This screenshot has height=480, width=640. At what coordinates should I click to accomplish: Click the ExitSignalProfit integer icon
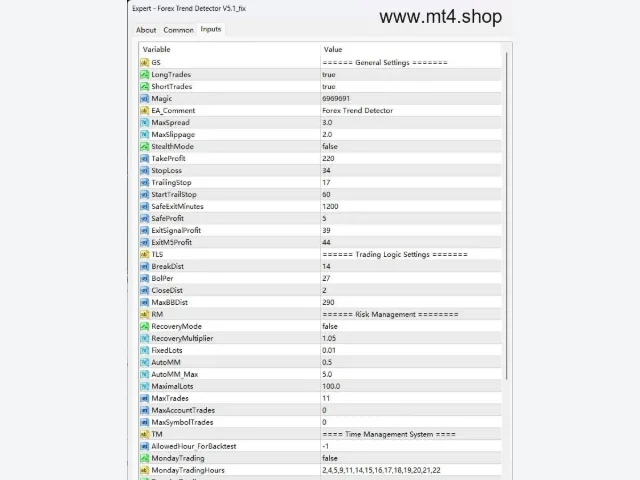coord(144,230)
